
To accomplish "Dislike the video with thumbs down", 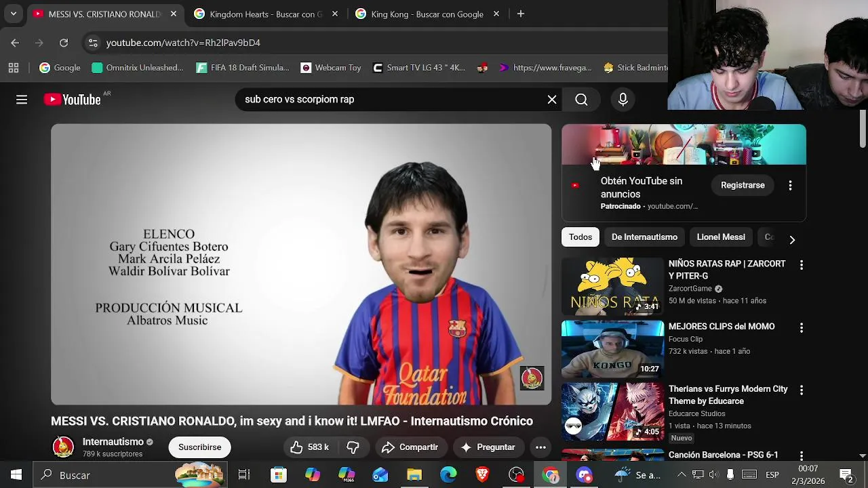I will pos(353,447).
